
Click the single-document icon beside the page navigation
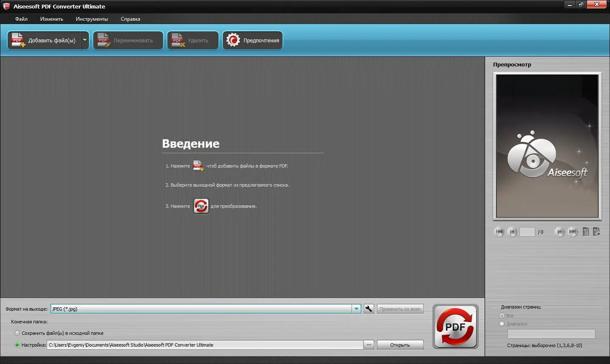[x=586, y=232]
